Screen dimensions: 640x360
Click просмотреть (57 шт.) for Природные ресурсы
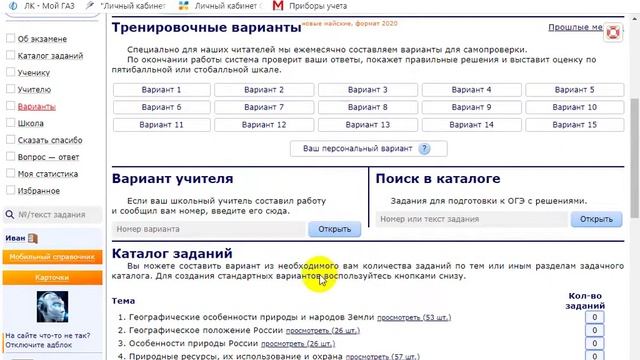point(382,356)
